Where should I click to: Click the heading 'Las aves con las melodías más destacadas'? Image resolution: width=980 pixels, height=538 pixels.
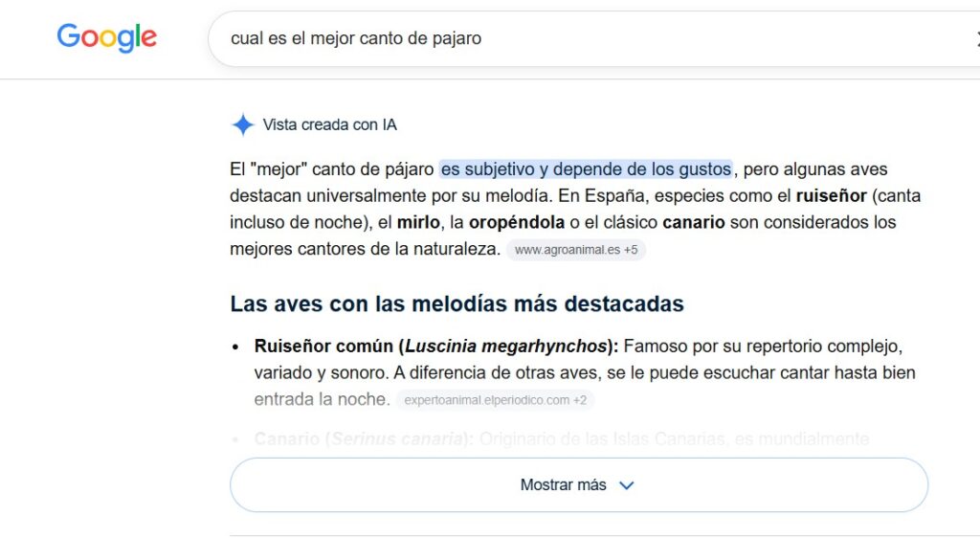[x=457, y=303]
